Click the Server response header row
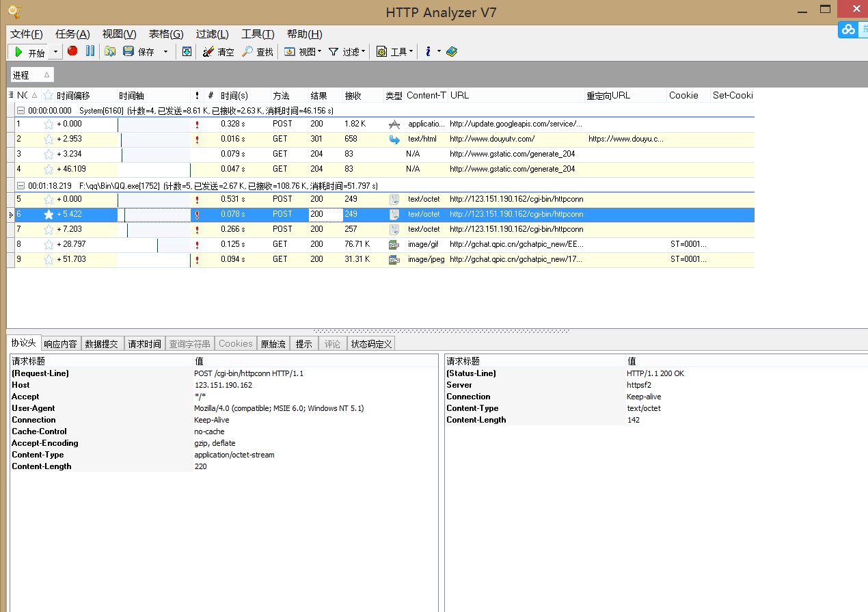 [656, 385]
